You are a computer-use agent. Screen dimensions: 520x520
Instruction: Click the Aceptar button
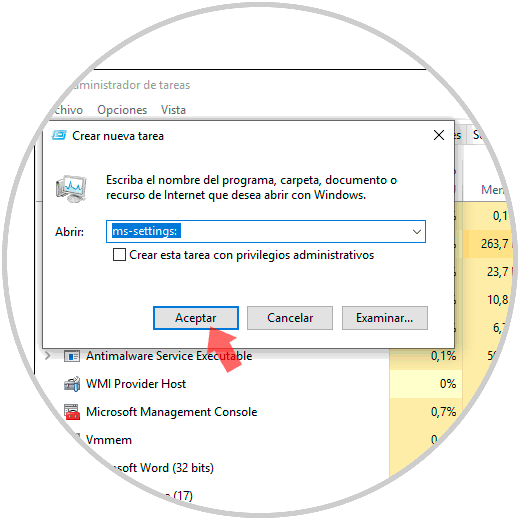pos(196,318)
